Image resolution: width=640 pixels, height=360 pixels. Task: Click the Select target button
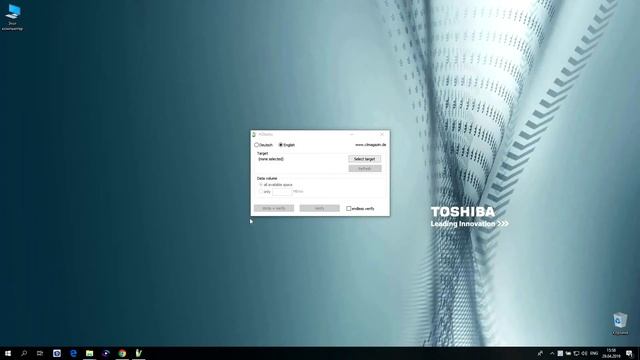click(x=364, y=159)
